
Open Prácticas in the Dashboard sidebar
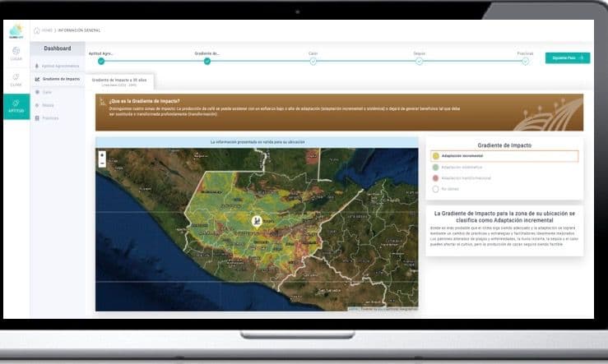49,118
